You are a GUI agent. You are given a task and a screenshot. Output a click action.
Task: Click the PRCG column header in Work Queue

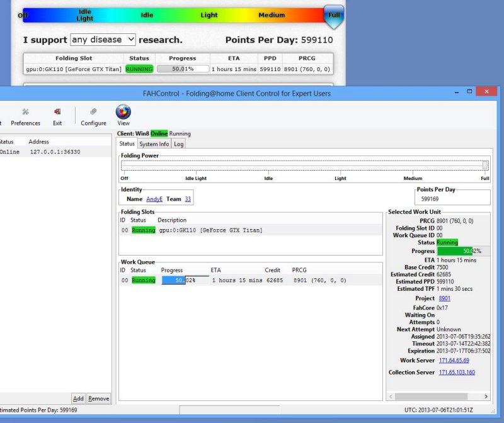point(299,270)
